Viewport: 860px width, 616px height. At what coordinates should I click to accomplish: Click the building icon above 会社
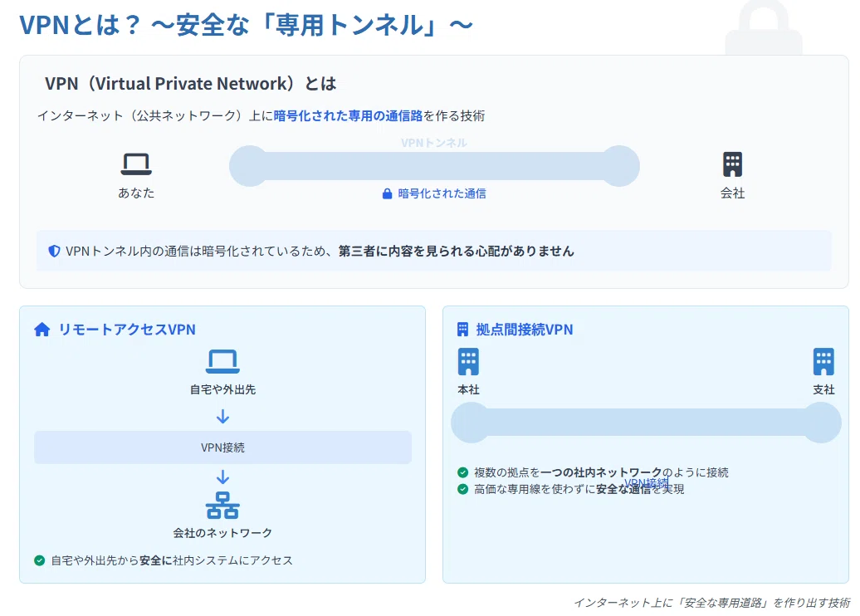click(732, 164)
